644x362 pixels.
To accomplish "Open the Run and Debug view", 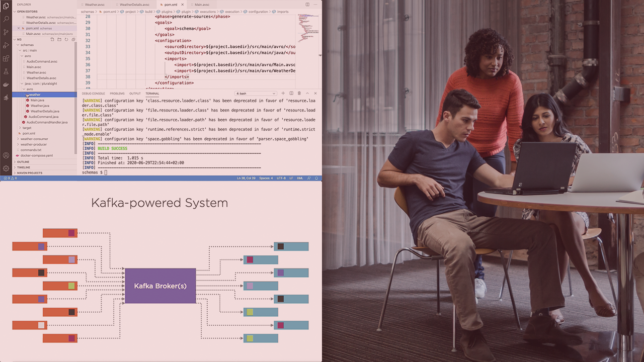I will 6,45.
